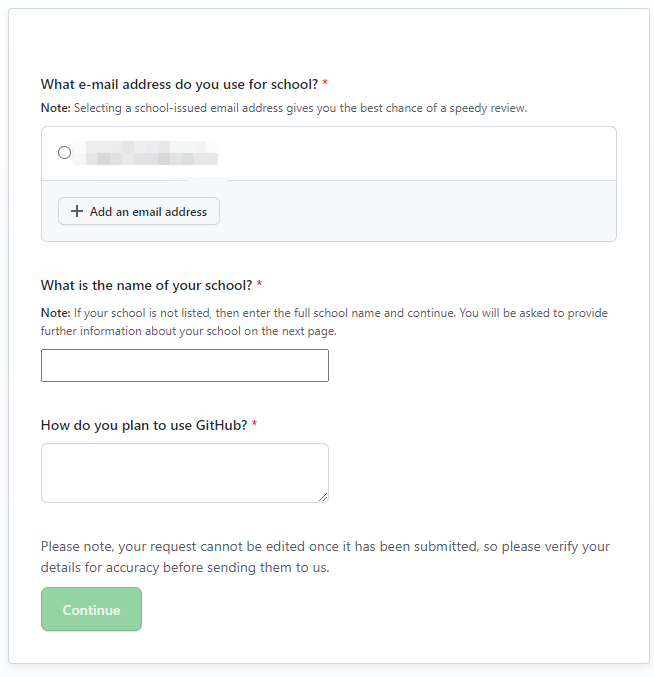Click the red asterisk after the GitHub question

pos(254,425)
